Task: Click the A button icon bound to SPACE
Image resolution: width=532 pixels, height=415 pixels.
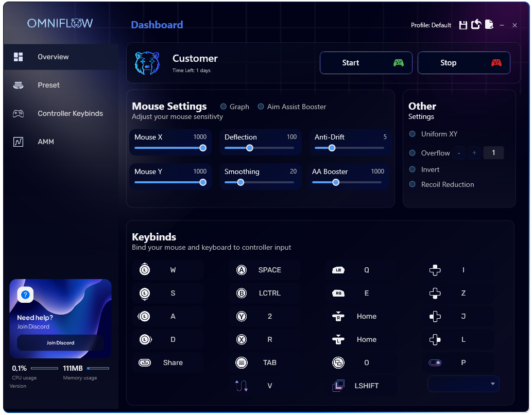Action: point(242,270)
